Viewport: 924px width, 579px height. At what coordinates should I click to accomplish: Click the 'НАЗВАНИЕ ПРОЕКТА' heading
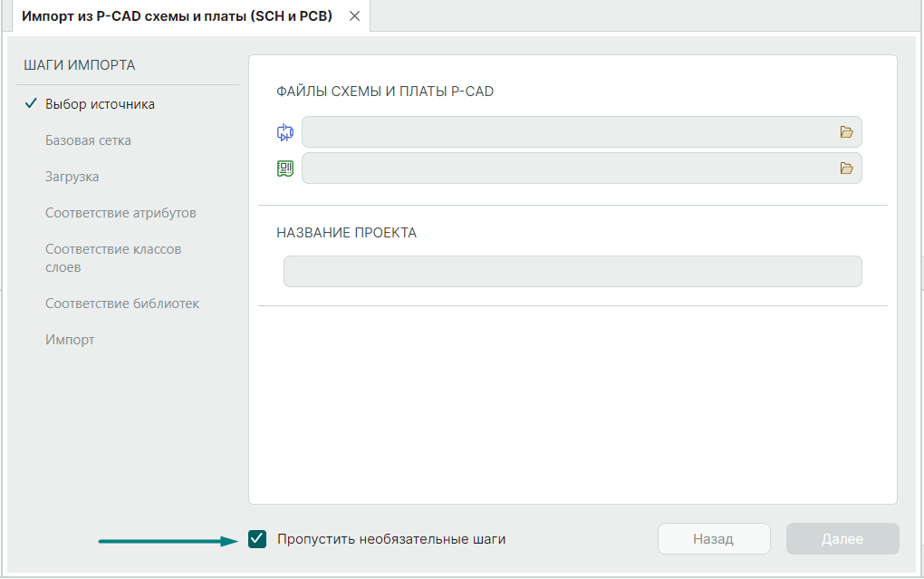click(346, 233)
